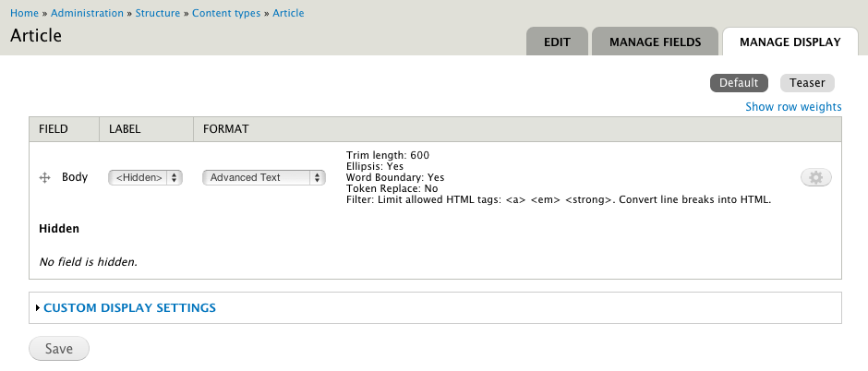Open the Body label visibility dropdown

(x=145, y=177)
